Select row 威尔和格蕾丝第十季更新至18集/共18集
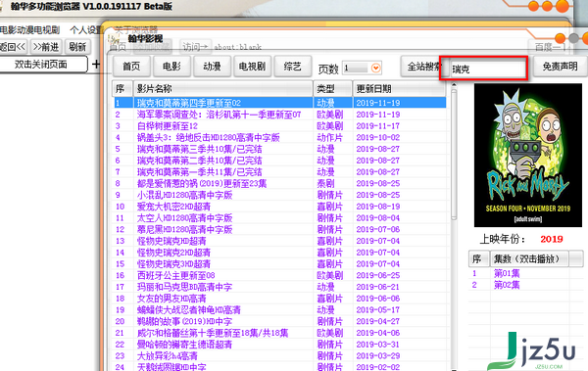This screenshot has height=371, width=588. pos(279,333)
